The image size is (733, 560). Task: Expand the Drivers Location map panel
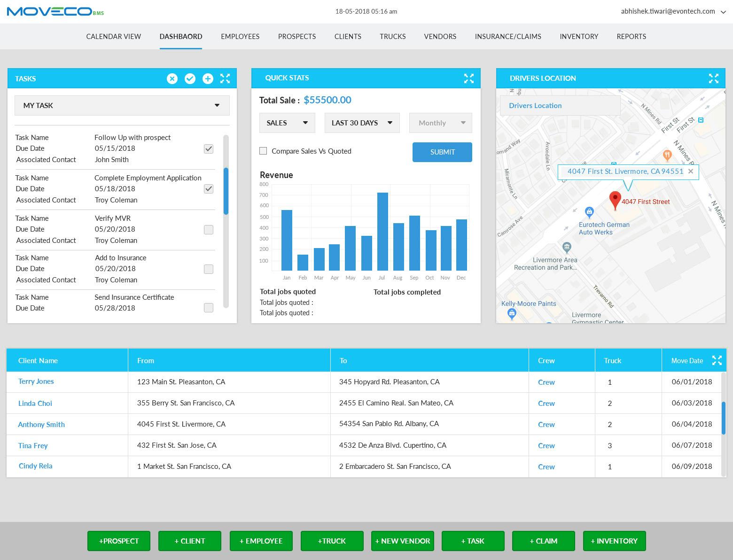714,78
